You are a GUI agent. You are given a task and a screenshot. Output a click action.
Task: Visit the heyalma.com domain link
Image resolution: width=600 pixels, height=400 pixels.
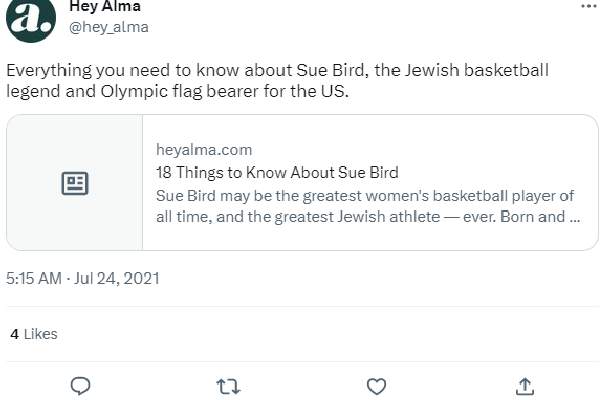click(x=204, y=150)
